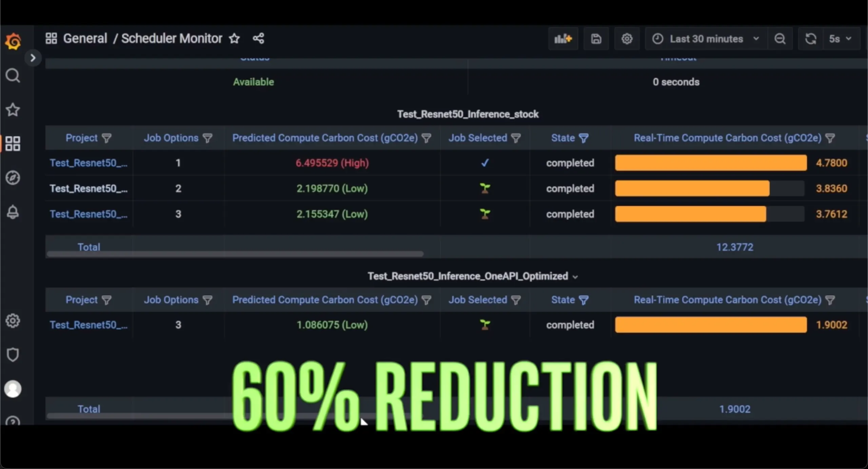Filter Job Selected column in OneAPI_Optimized table
This screenshot has height=469, width=868.
pos(516,300)
